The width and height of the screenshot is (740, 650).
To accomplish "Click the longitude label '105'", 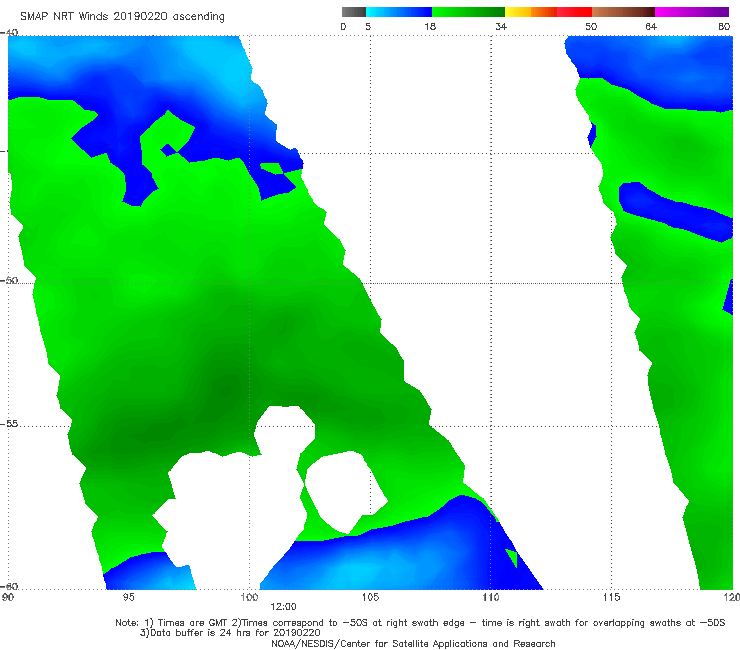I will (x=370, y=598).
